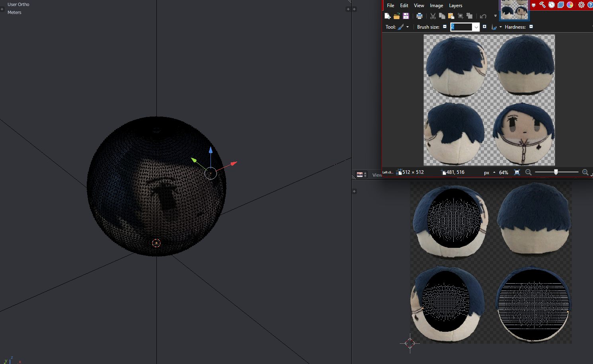Expand the upper right area plus toggle
This screenshot has height=364, width=593.
[x=354, y=9]
